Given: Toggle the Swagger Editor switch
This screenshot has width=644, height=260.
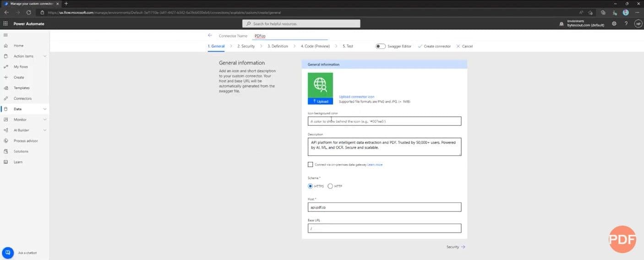Looking at the screenshot, I should pyautogui.click(x=380, y=46).
